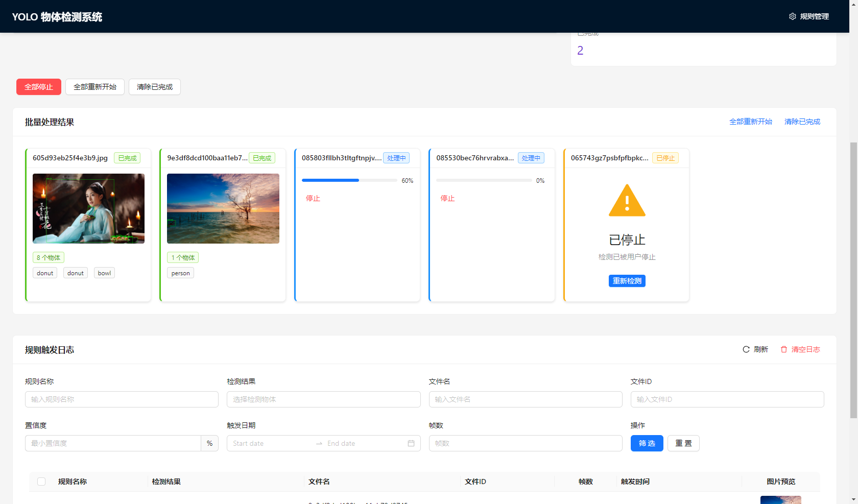Click the person tag
Viewport: 858px width, 504px height.
pyautogui.click(x=180, y=273)
